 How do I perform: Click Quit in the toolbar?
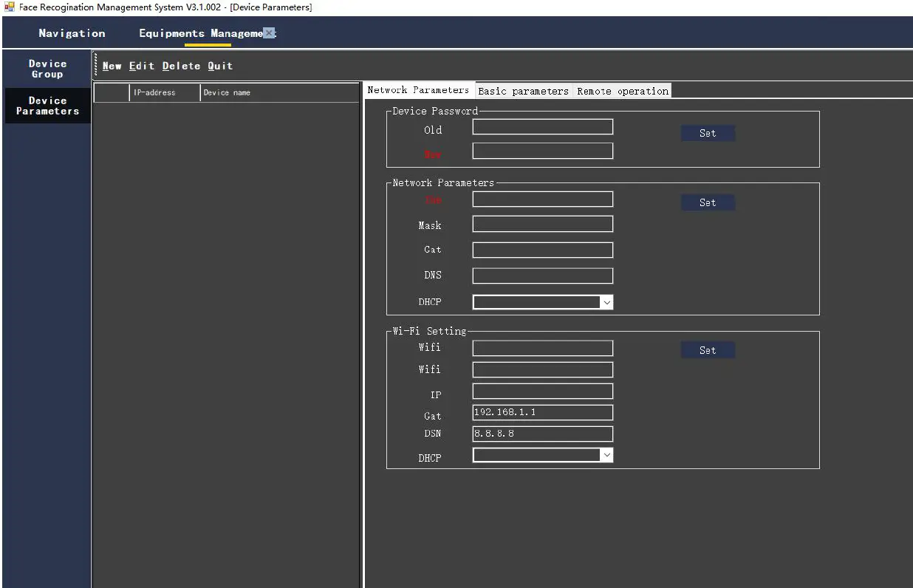pos(220,66)
